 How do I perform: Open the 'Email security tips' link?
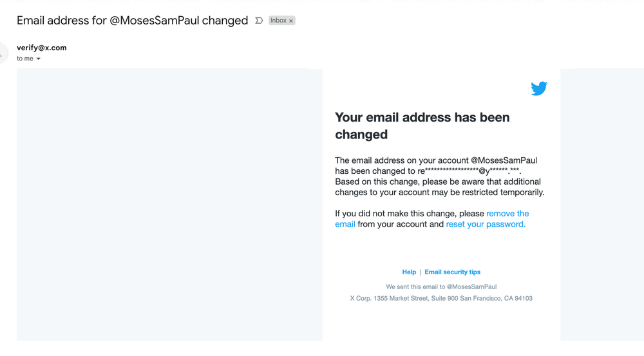[x=452, y=272]
